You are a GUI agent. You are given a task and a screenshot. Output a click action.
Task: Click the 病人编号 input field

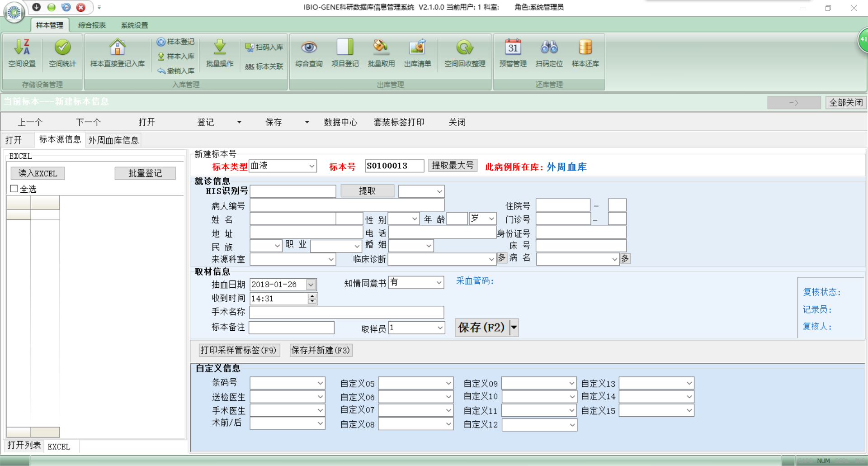[347, 205]
